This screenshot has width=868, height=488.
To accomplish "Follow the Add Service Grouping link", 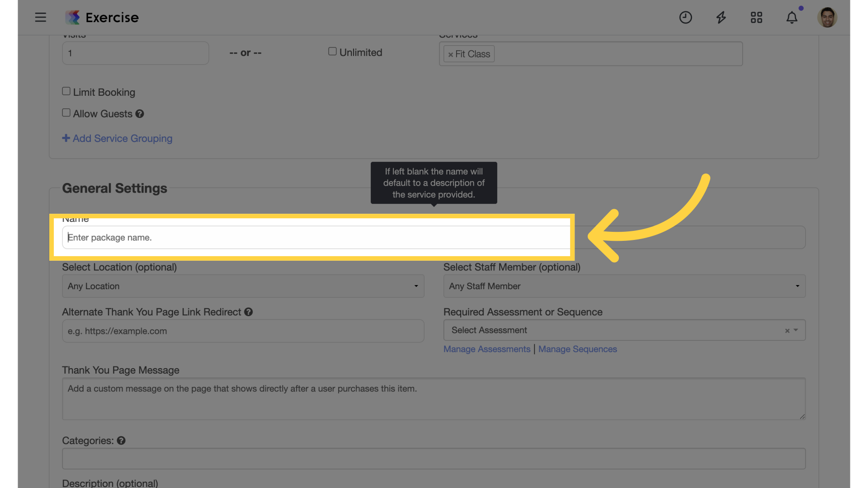I will [x=117, y=138].
